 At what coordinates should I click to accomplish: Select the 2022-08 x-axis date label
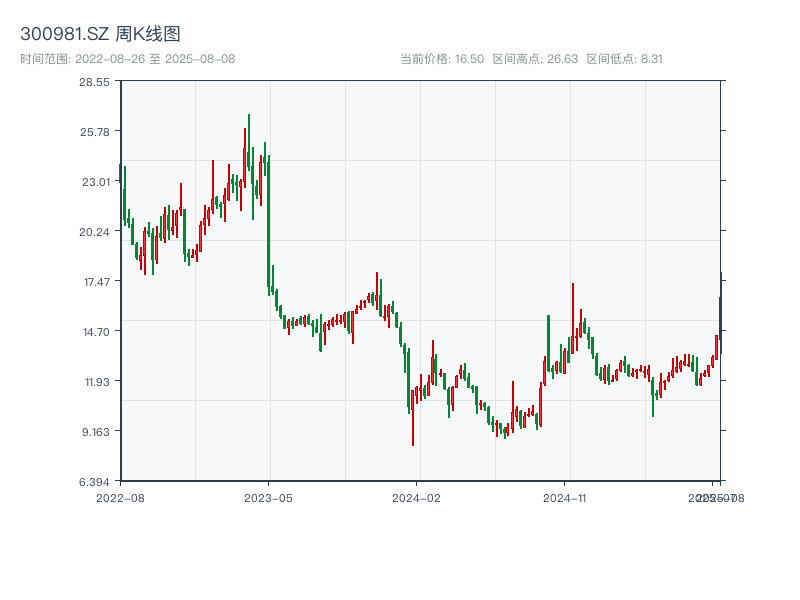click(x=120, y=497)
